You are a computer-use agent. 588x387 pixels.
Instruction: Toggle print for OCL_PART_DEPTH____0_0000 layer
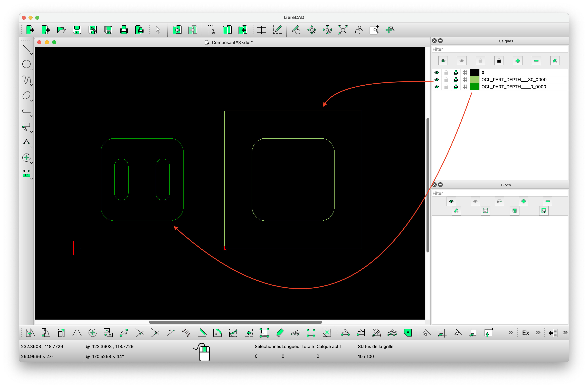pos(456,87)
